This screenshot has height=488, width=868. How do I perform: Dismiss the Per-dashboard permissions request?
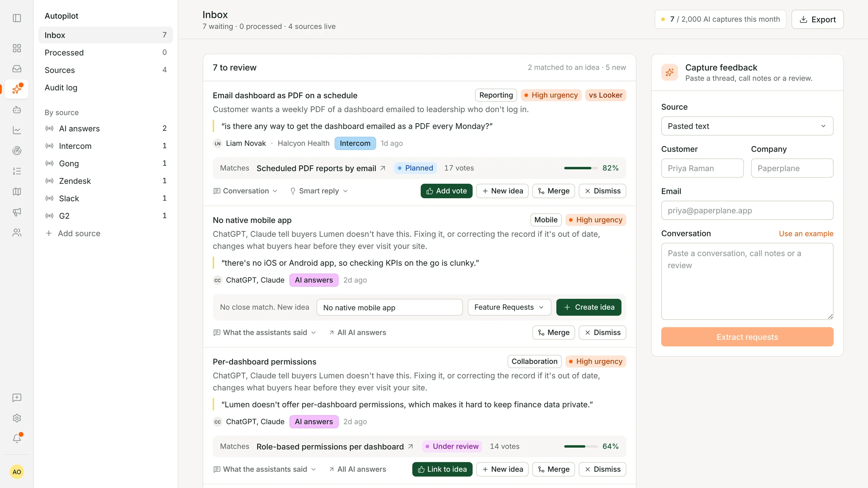coord(603,469)
